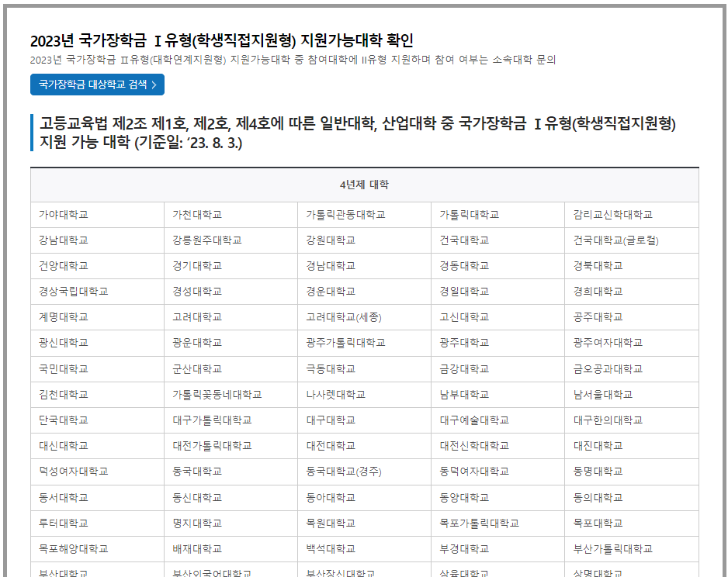Select the 계명대학교 cell
Viewport: 728px width, 577px height.
pyautogui.click(x=97, y=317)
